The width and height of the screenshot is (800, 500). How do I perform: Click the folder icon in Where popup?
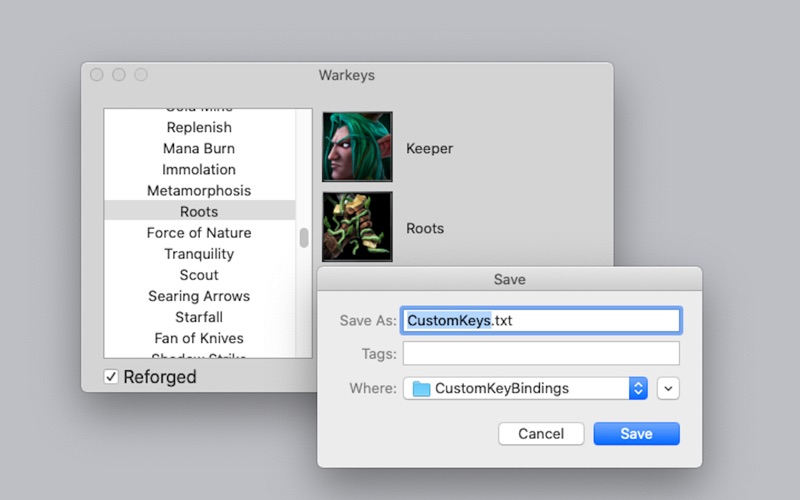(x=421, y=389)
